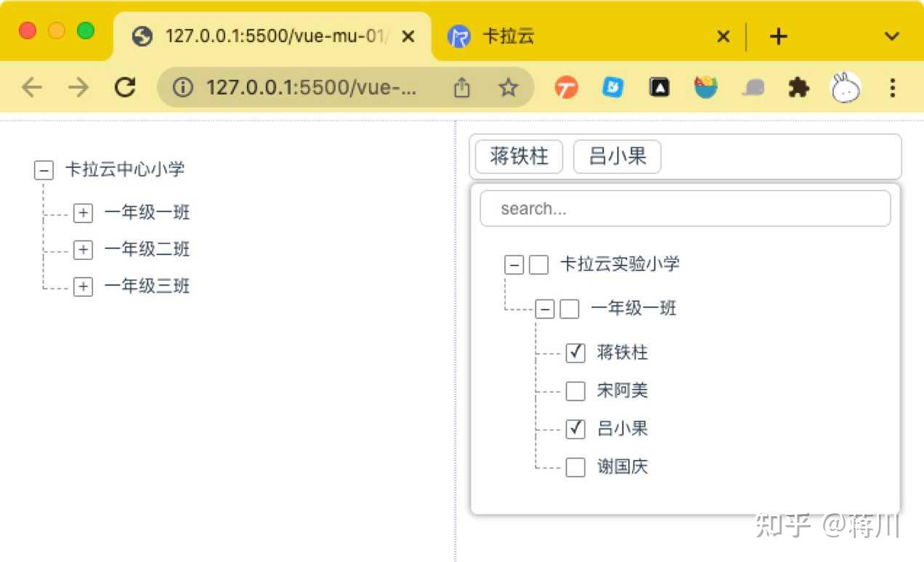Expand the 一年级二班 tree node
924x562 pixels.
point(83,249)
